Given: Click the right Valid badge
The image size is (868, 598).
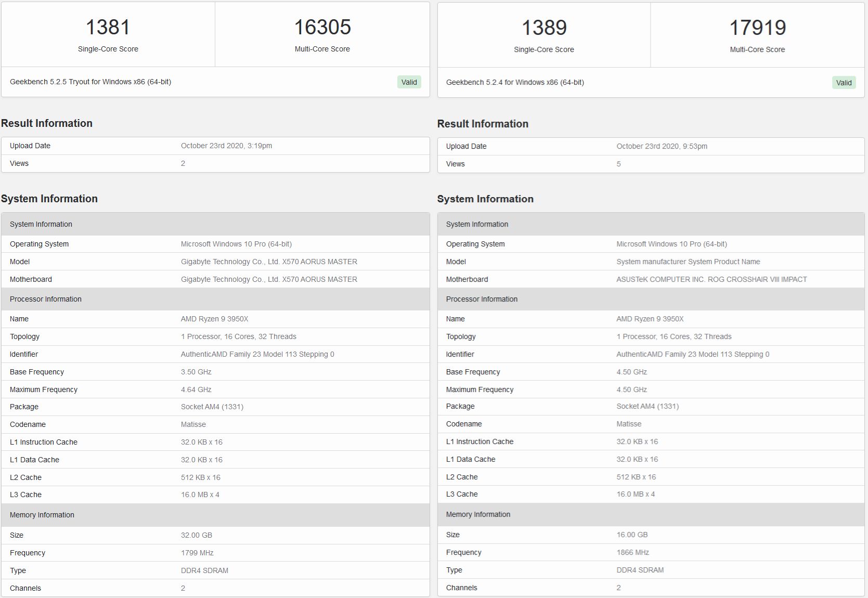Looking at the screenshot, I should pos(844,83).
